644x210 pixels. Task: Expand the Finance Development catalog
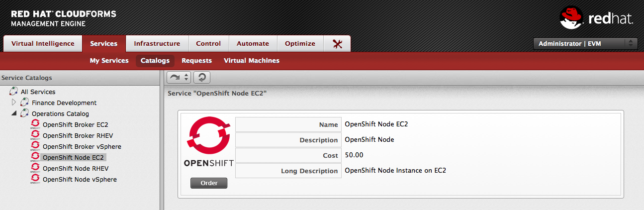coord(14,103)
